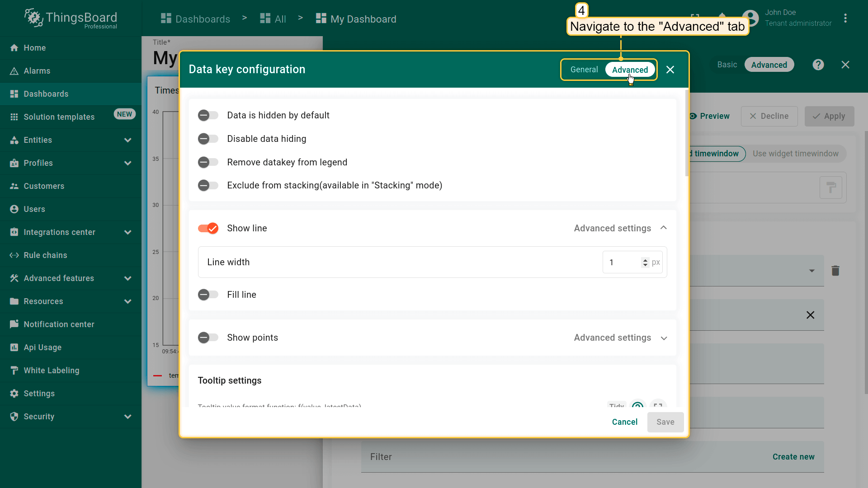Expand Show points Advanced settings

[620, 338]
